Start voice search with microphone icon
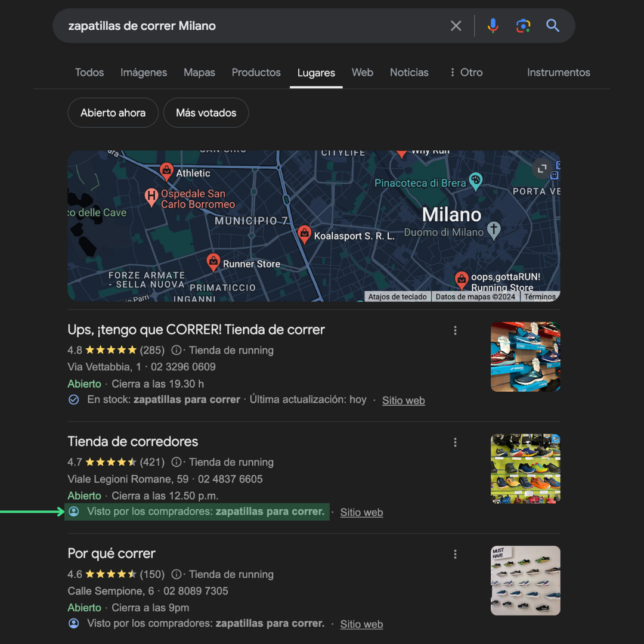The image size is (644, 644). [x=493, y=26]
